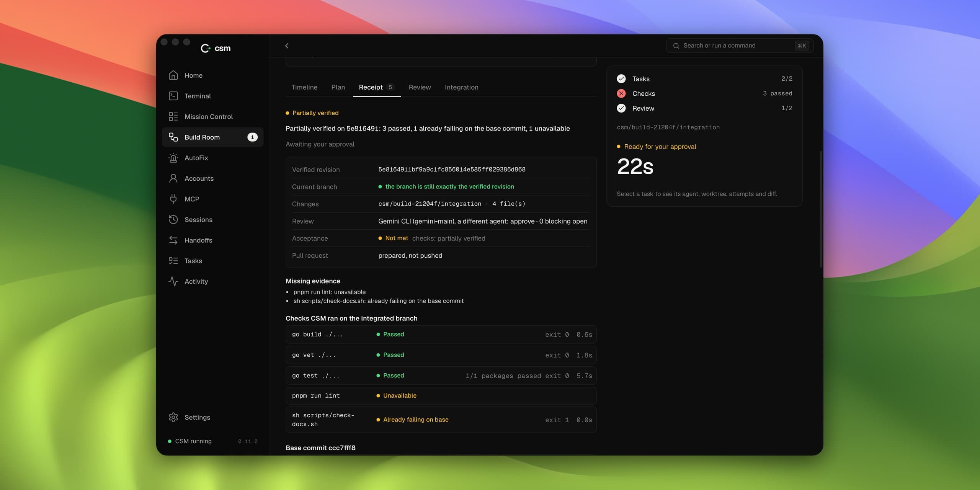Click the vertical scrollbar on right edge
The width and height of the screenshot is (980, 490).
pyautogui.click(x=821, y=209)
